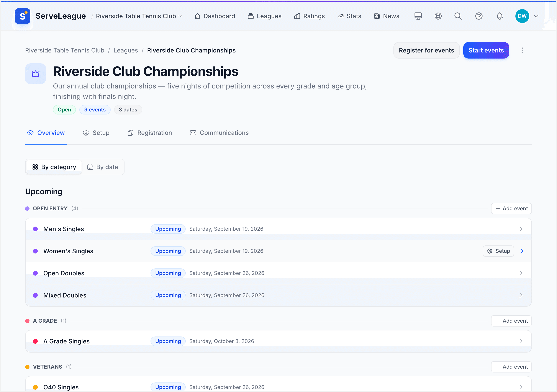Click Leagues in the breadcrumb
Image resolution: width=557 pixels, height=392 pixels.
pos(126,50)
